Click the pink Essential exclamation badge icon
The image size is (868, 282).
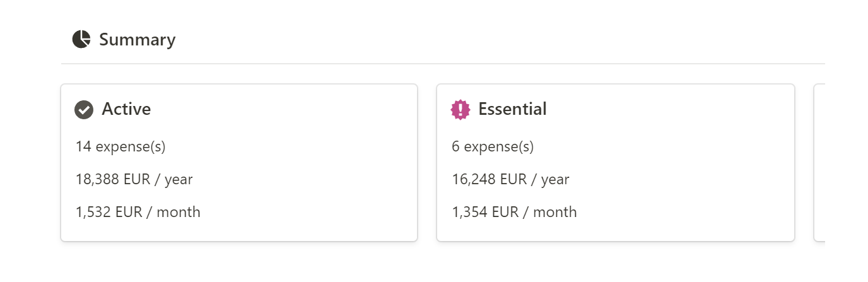(460, 110)
